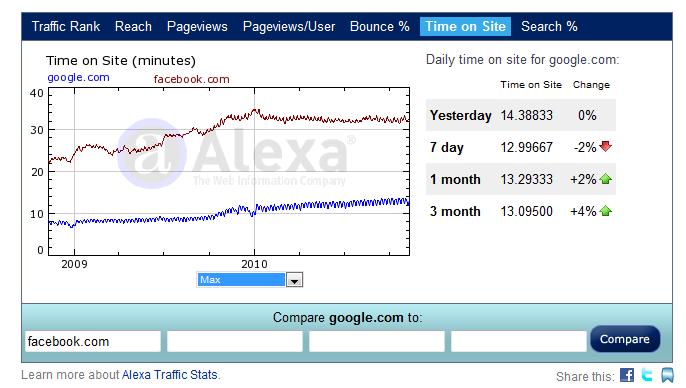The width and height of the screenshot is (686, 388).
Task: Click the 3 month row label
Action: click(455, 212)
